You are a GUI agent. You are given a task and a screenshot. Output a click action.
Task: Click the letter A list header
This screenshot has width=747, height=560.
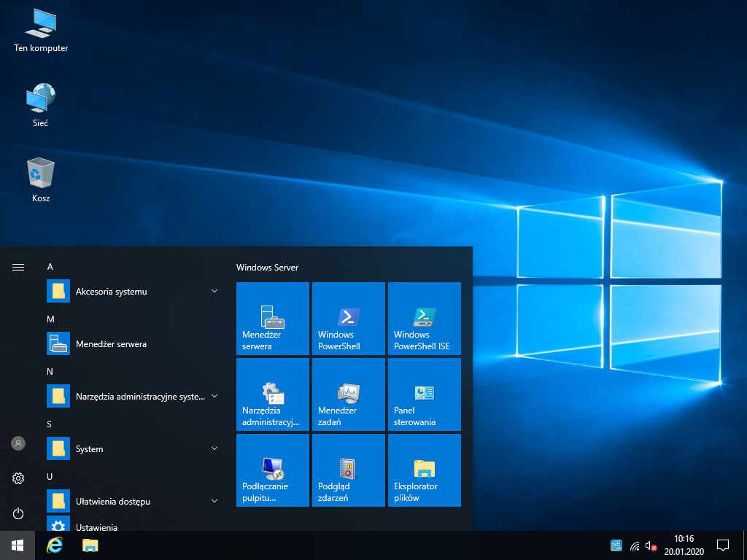tap(50, 267)
